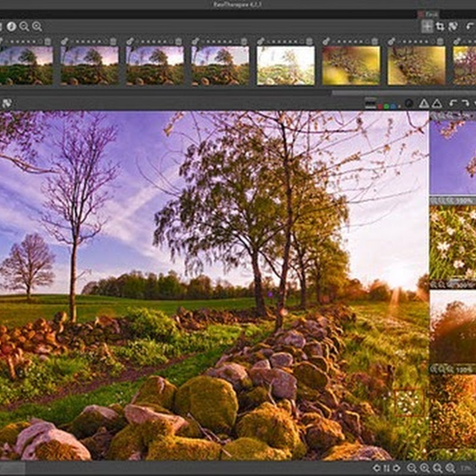This screenshot has height=476, width=476.
Task: Click the rightmost magnifier icon in the bottom bar
Action: click(450, 468)
